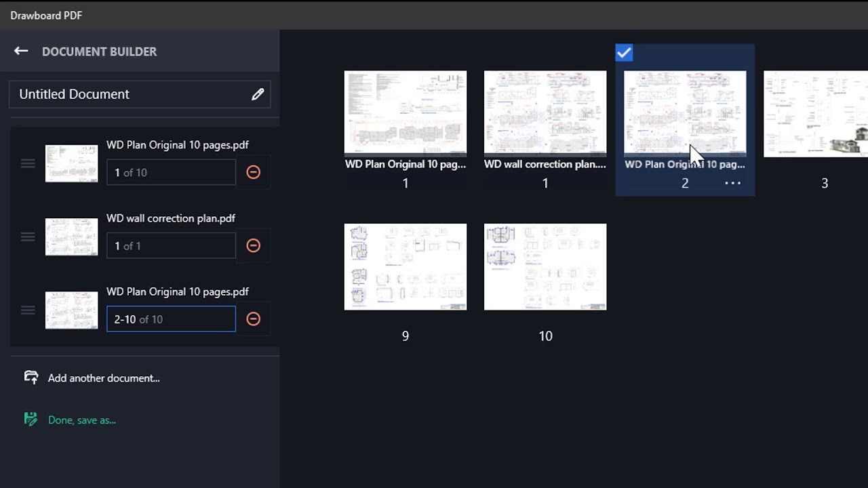868x488 pixels.
Task: Click first 'WD Plan Original 10 pages.pdf' name
Action: (x=178, y=145)
